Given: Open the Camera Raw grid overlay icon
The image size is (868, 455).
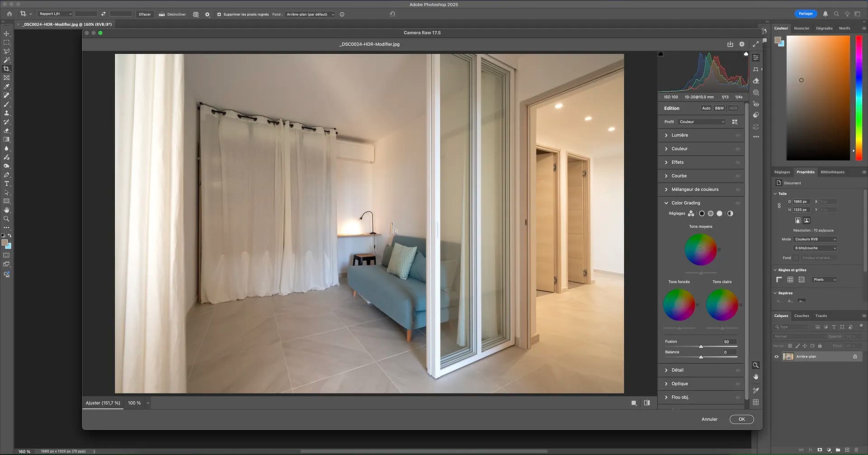Looking at the screenshot, I should coord(755,402).
